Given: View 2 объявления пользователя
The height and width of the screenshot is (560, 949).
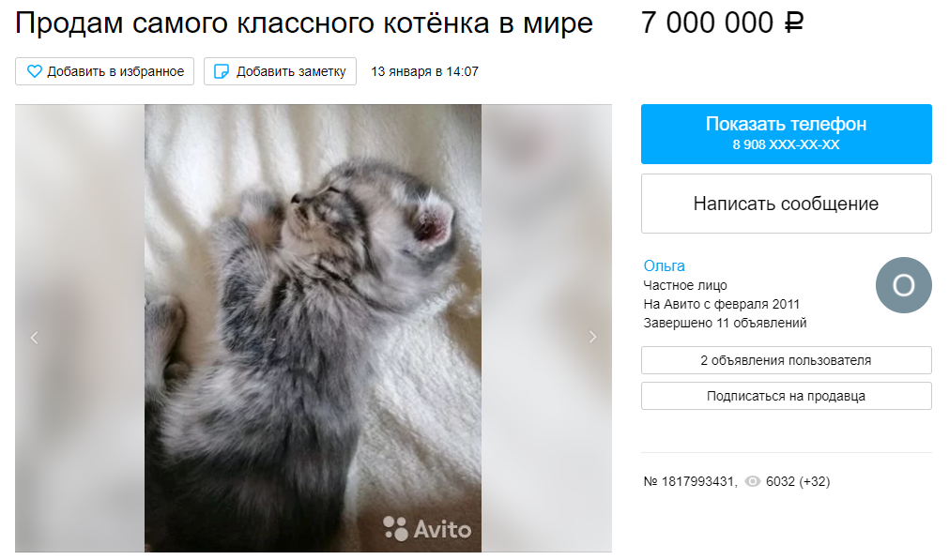Looking at the screenshot, I should coord(787,360).
